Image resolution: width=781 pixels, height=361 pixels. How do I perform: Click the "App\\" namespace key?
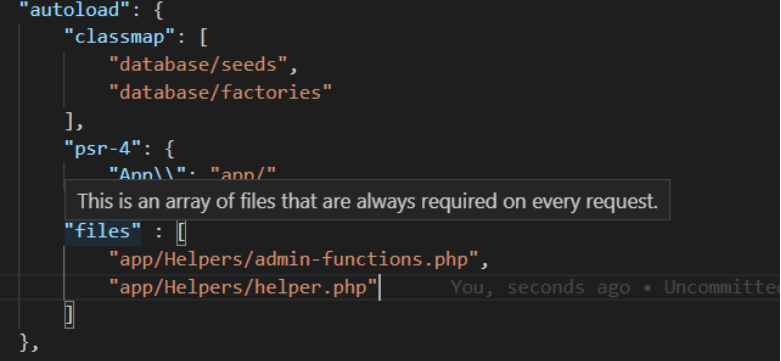(147, 172)
